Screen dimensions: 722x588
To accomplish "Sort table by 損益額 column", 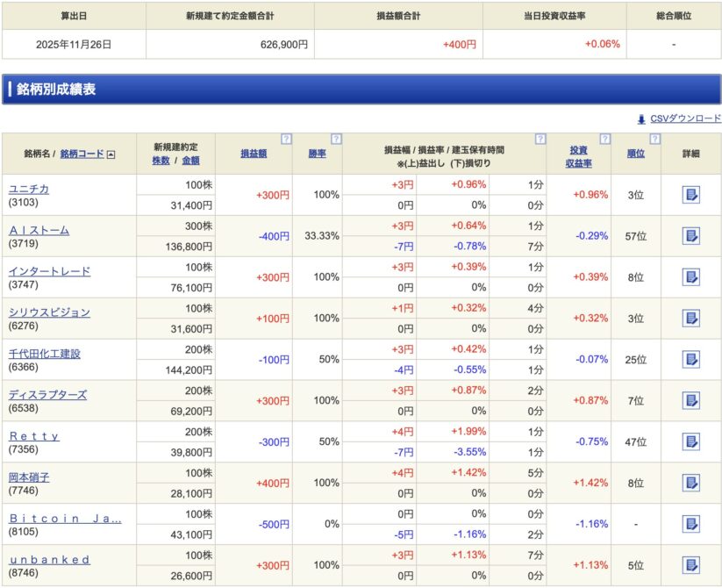I will [x=254, y=154].
